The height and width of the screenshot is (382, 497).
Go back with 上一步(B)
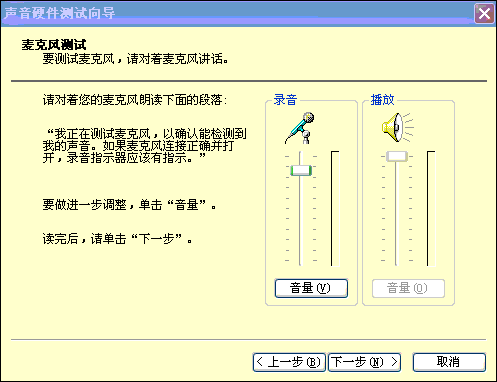[x=289, y=362]
